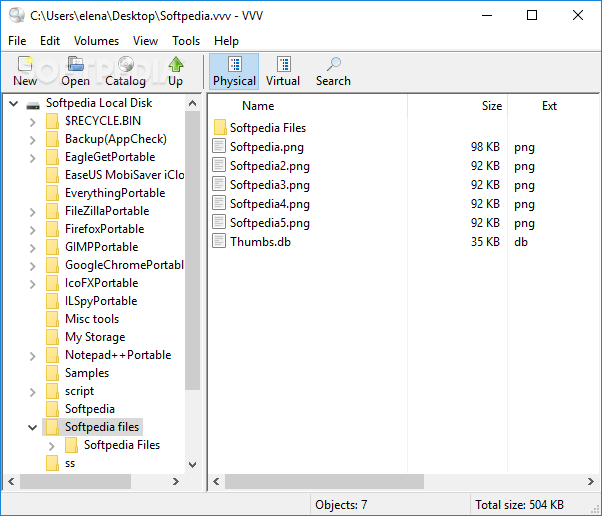602x516 pixels.
Task: Switch to Virtual view
Action: [283, 72]
